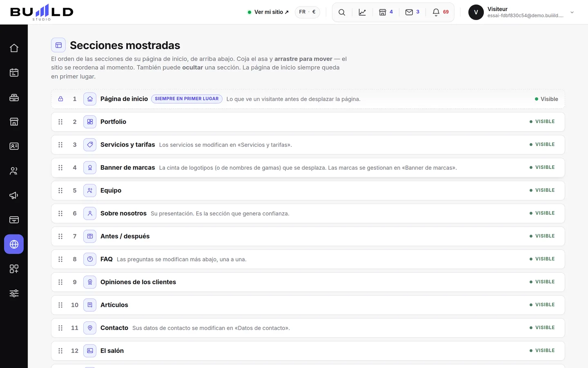Click the Visiteur email address text
This screenshot has height=368, width=588.
(x=525, y=16)
